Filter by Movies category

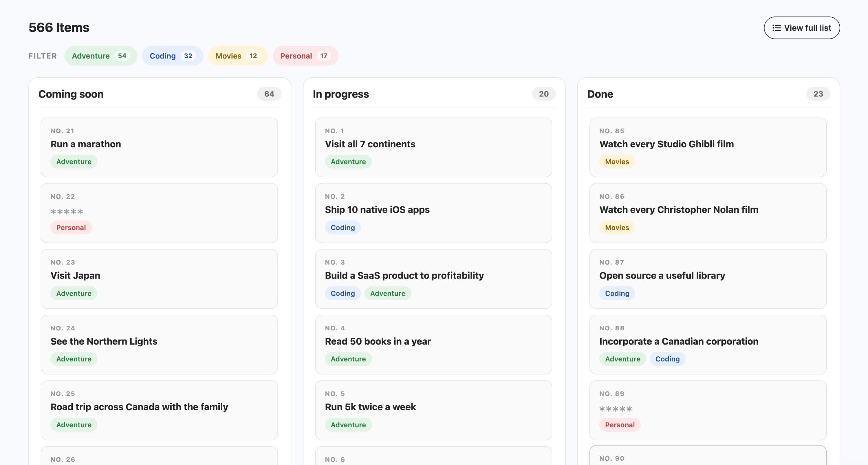click(238, 56)
